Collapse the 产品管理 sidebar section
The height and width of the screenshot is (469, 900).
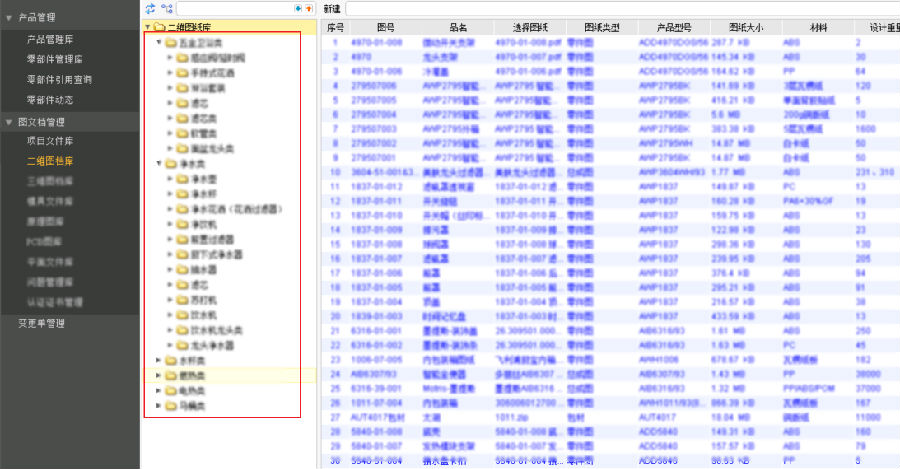pos(9,18)
